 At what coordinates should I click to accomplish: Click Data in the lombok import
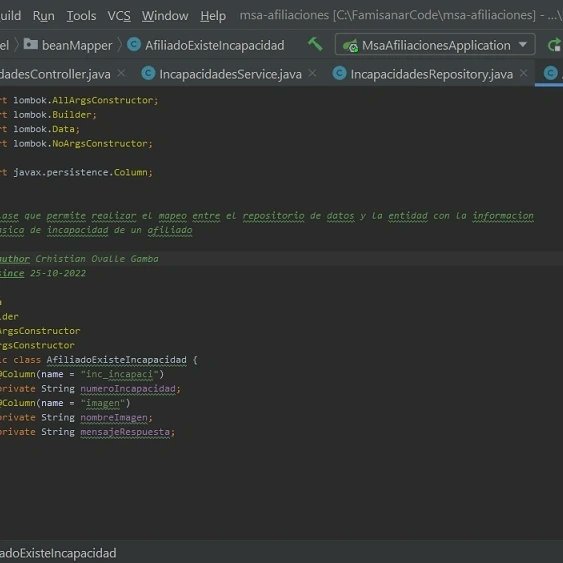[63, 129]
